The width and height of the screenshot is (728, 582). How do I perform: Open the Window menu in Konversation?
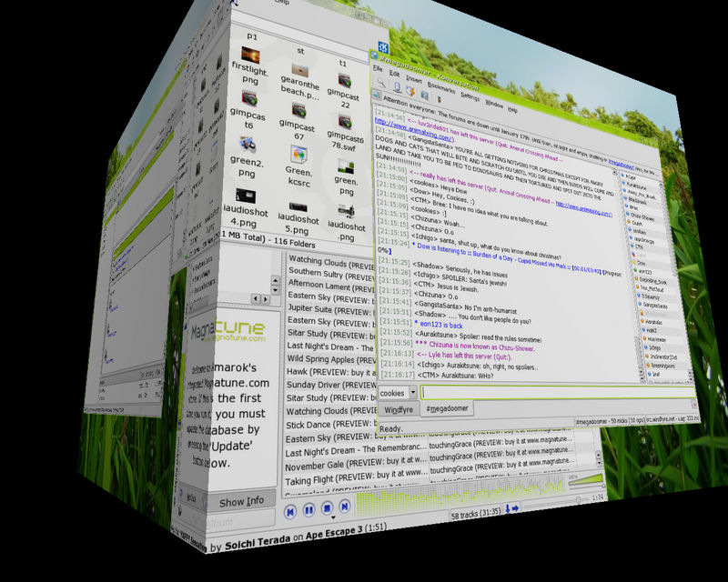(494, 104)
